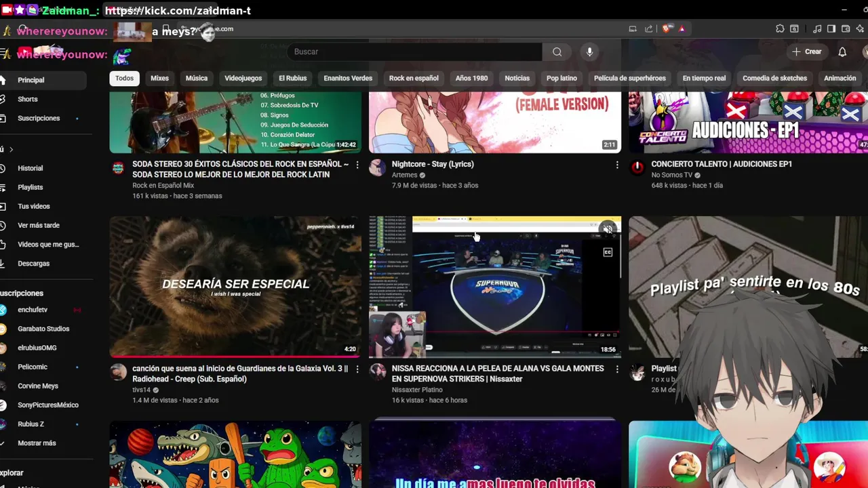Open the tab search icon in browser toolbar
The width and height of the screenshot is (868, 488).
pyautogui.click(x=794, y=28)
